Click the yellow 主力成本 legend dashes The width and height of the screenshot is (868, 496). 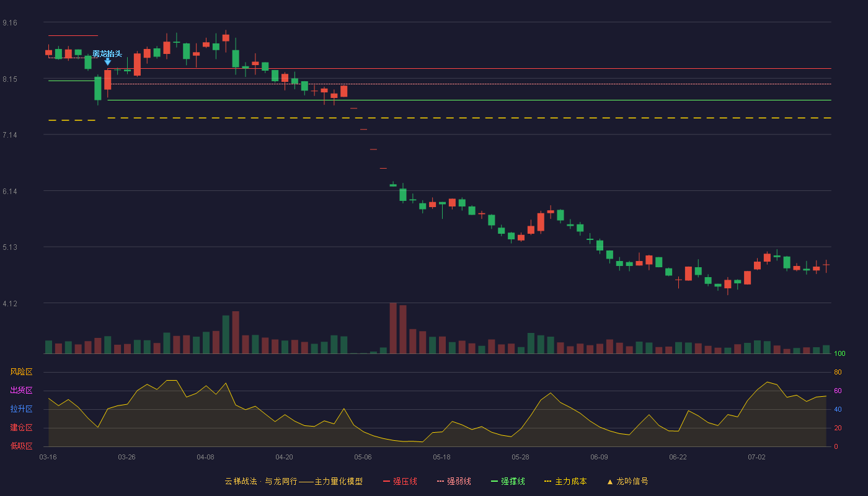[547, 482]
